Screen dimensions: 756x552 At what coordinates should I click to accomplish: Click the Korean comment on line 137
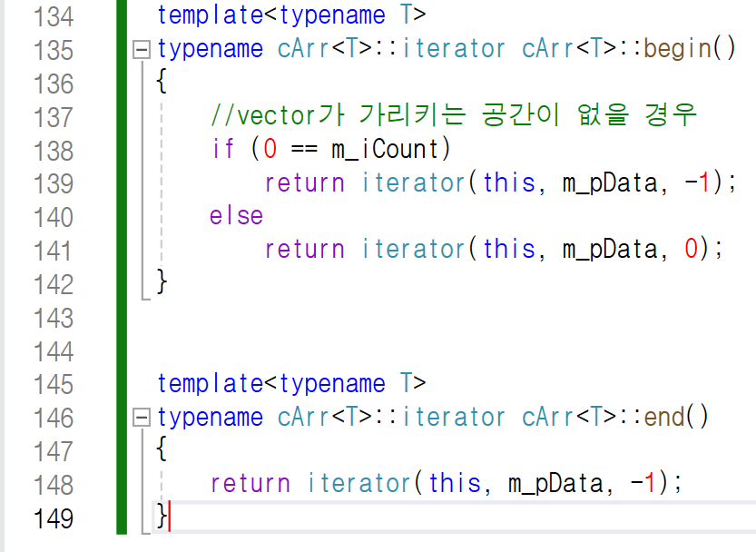coord(454,116)
